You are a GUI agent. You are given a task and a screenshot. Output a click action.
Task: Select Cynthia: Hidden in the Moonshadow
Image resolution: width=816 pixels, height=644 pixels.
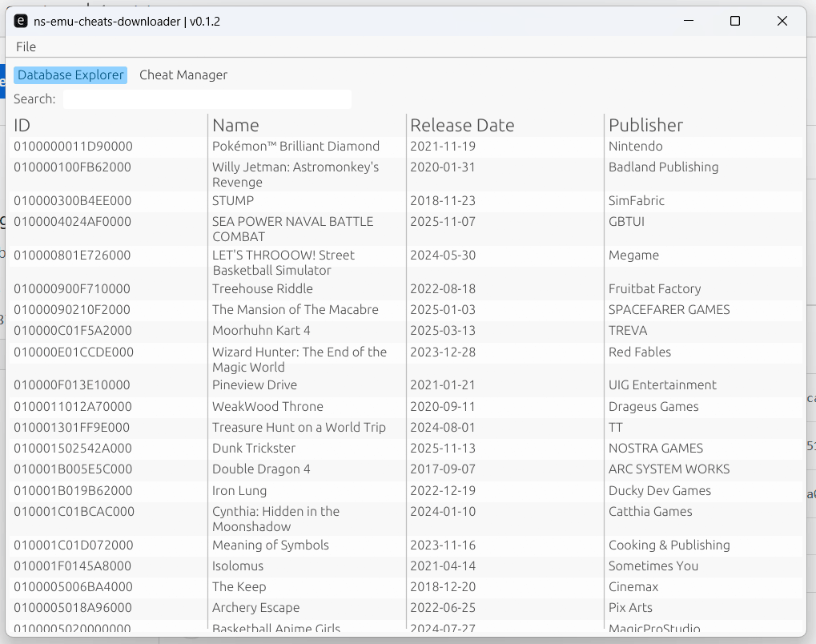275,518
